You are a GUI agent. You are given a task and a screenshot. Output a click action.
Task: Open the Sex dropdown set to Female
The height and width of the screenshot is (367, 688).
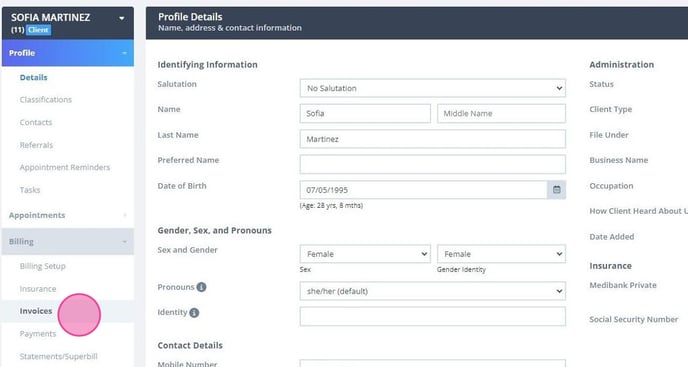coord(365,254)
